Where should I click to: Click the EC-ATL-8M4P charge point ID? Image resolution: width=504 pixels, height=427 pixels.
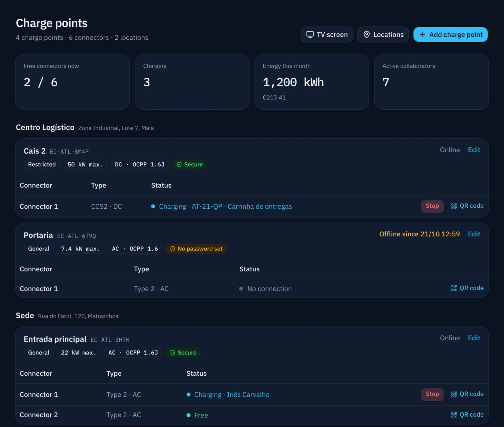[x=69, y=152]
